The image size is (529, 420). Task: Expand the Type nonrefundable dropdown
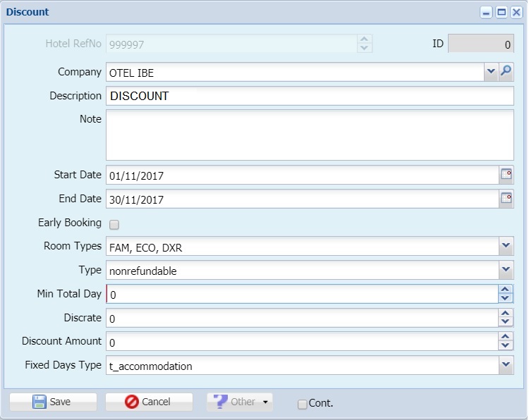pyautogui.click(x=506, y=270)
